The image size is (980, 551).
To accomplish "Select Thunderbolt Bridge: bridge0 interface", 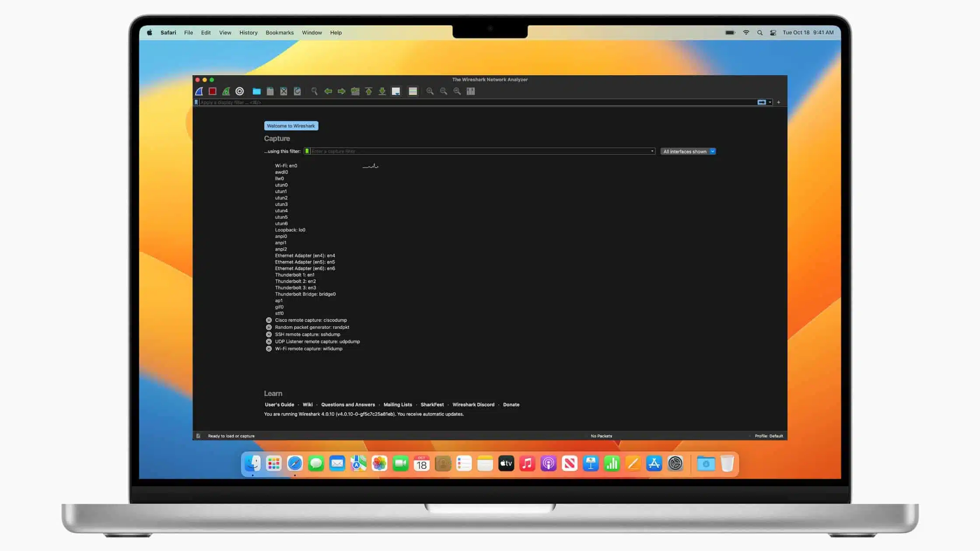I will click(305, 294).
